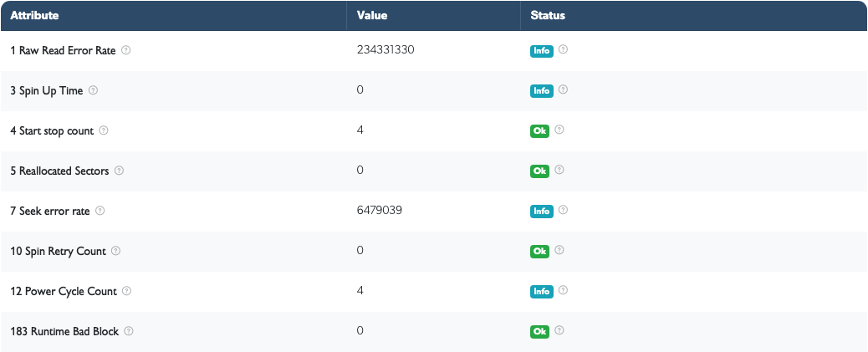Click the '4 Start stop count' label
The width and height of the screenshot is (868, 352).
[x=52, y=131]
